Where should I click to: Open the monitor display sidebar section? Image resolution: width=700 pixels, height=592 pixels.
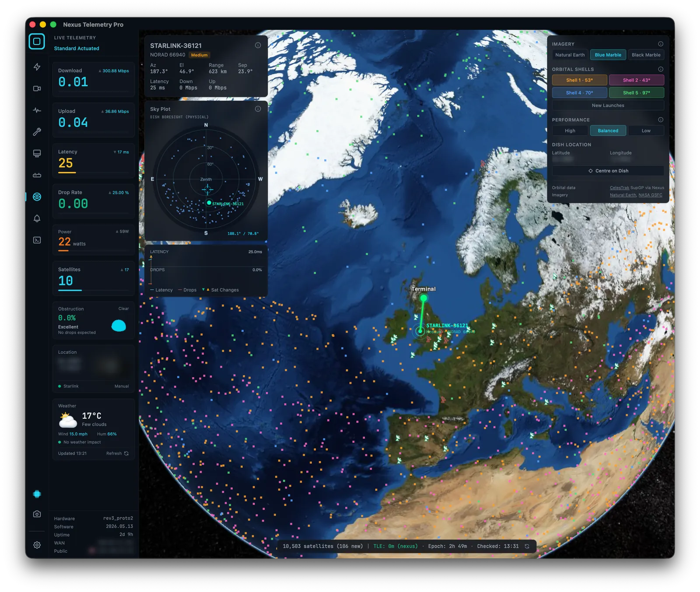pos(37,154)
